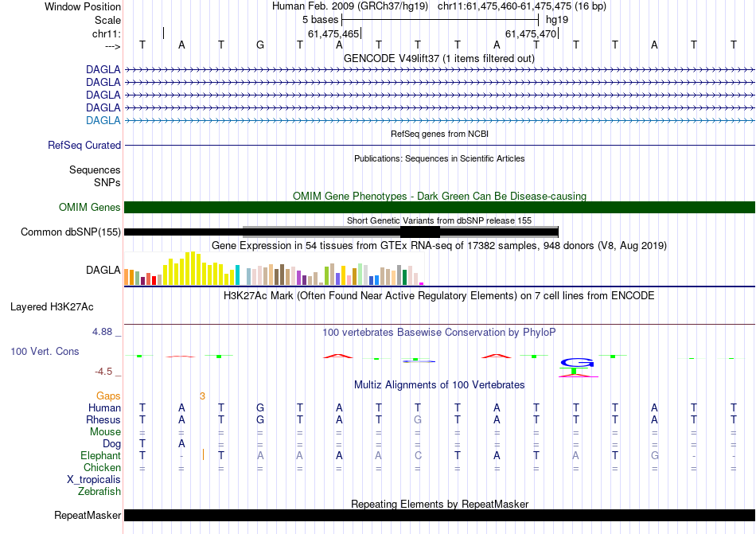Click the light-blue DAGLA transcript label

[x=103, y=120]
